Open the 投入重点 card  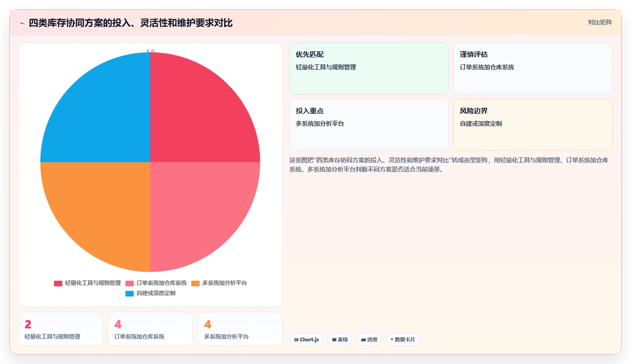point(369,125)
